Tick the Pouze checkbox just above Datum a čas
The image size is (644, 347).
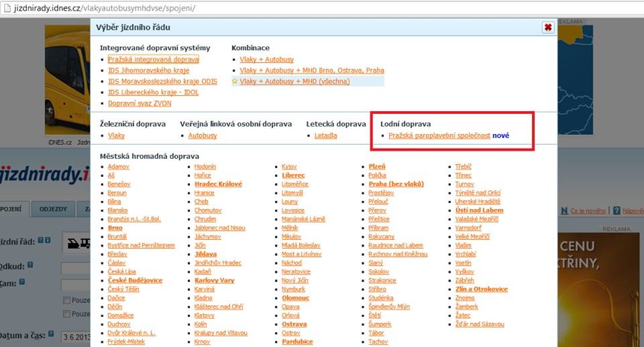[66, 314]
